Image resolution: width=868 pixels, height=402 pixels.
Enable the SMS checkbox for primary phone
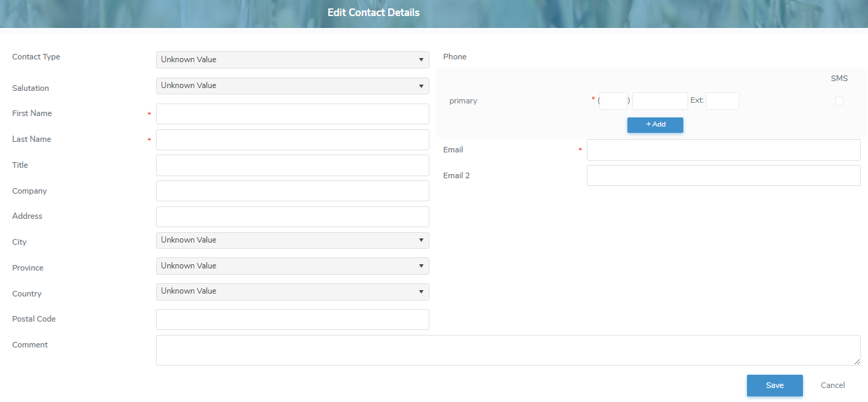839,101
